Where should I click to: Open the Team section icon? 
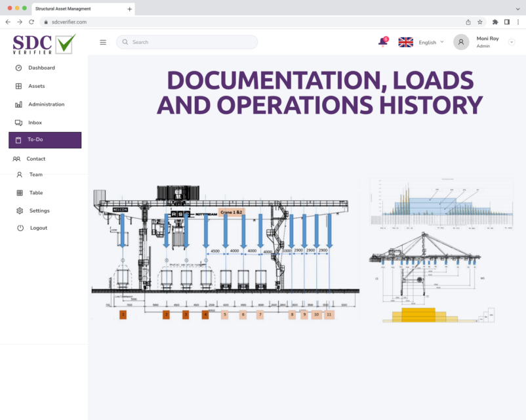point(20,175)
